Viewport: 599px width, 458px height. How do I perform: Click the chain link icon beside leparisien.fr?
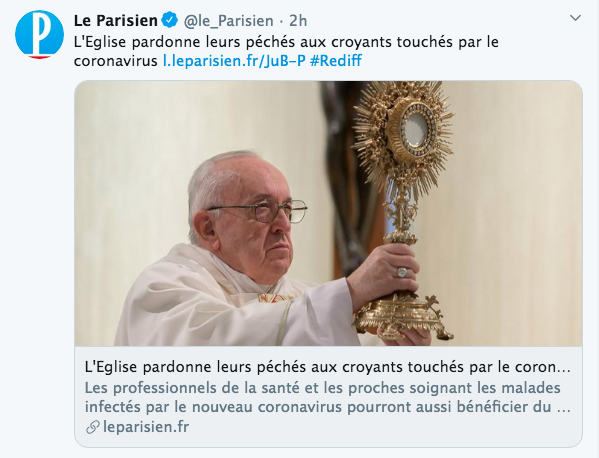[92, 427]
